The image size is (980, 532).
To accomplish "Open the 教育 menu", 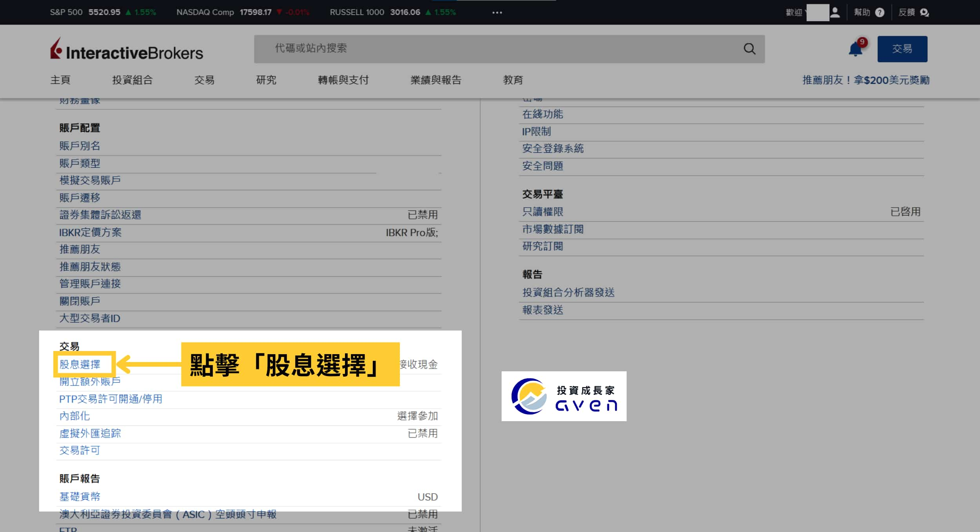I will click(513, 80).
